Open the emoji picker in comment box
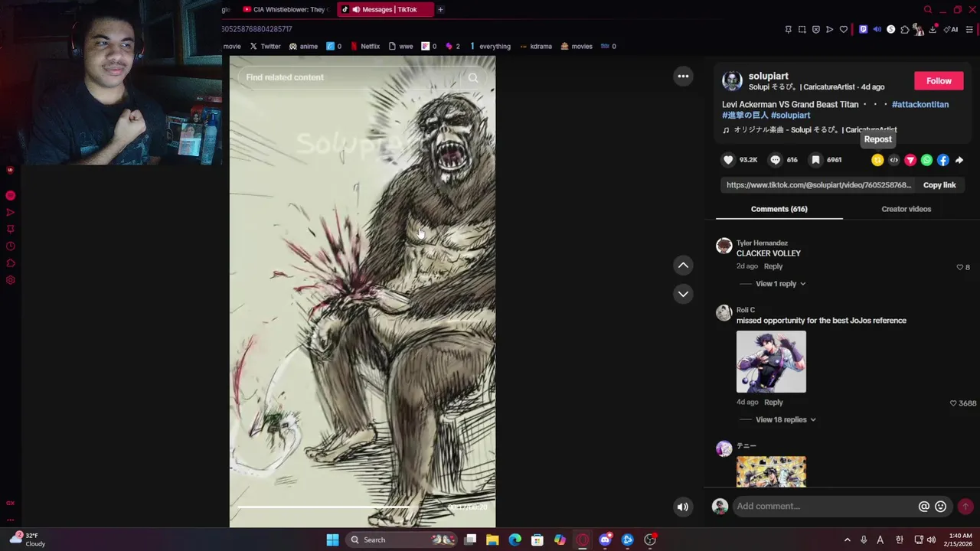This screenshot has width=980, height=551. pyautogui.click(x=941, y=506)
